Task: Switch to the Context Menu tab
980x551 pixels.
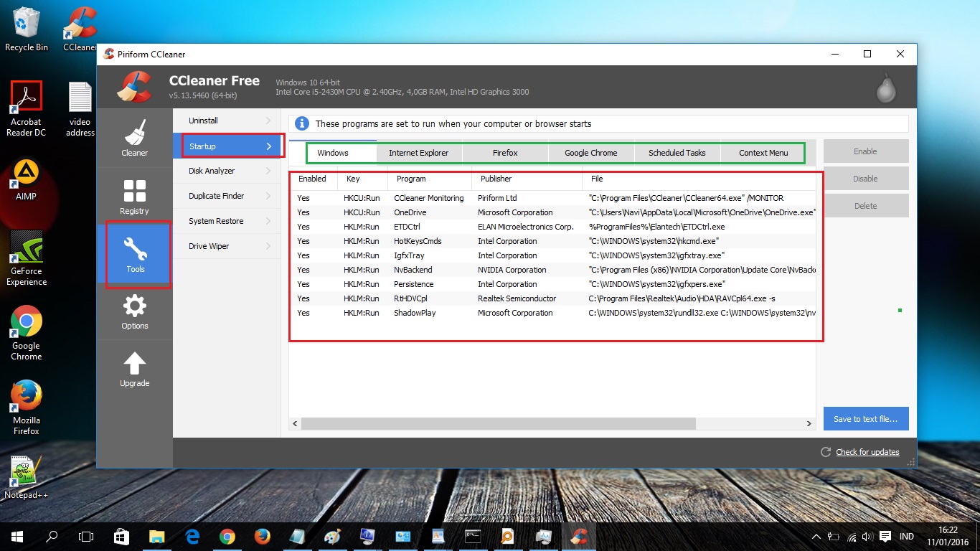Action: pyautogui.click(x=763, y=153)
